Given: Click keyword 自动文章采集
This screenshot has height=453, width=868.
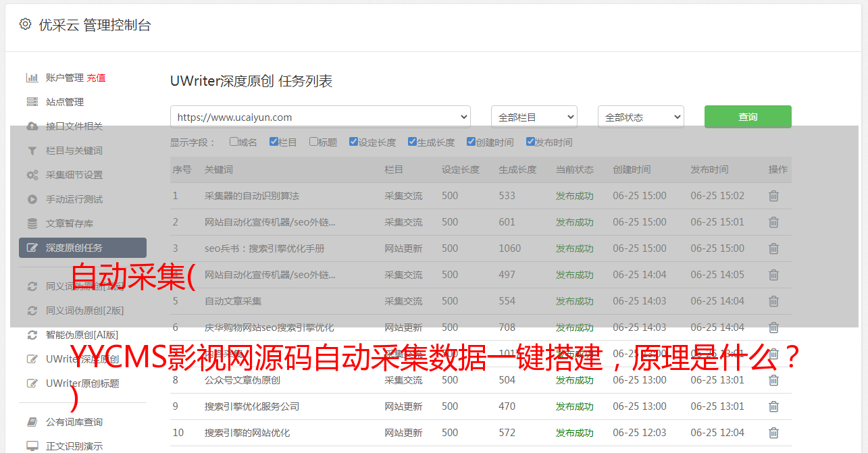Looking at the screenshot, I should 233,301.
